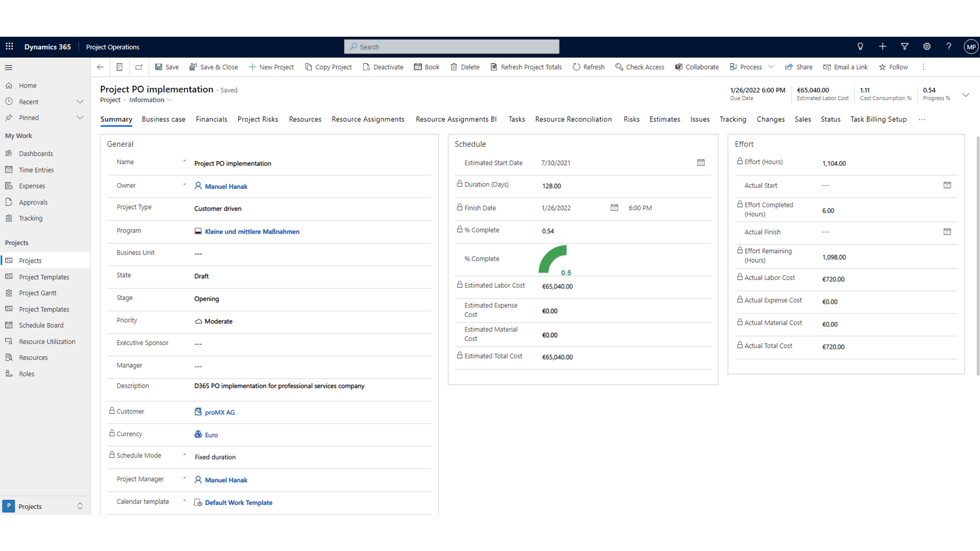Open the Estimated Start Date calendar picker
This screenshot has width=980, height=551.
[700, 163]
